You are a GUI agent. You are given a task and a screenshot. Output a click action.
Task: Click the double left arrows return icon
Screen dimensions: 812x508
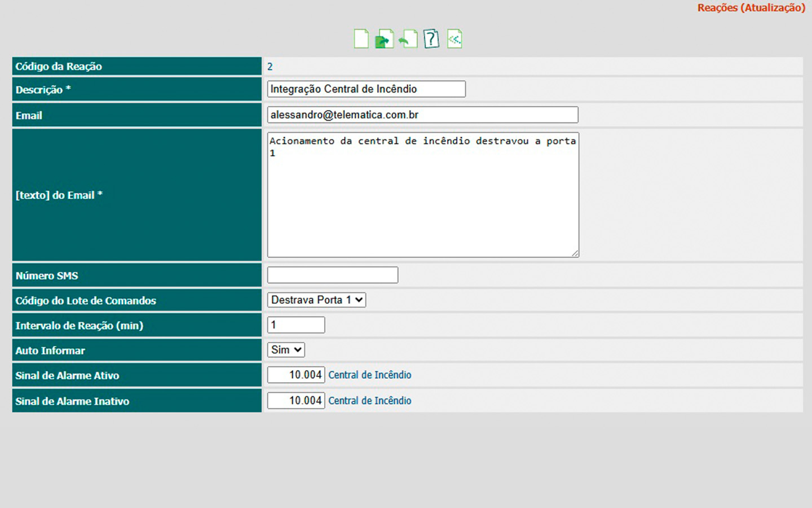coord(454,39)
